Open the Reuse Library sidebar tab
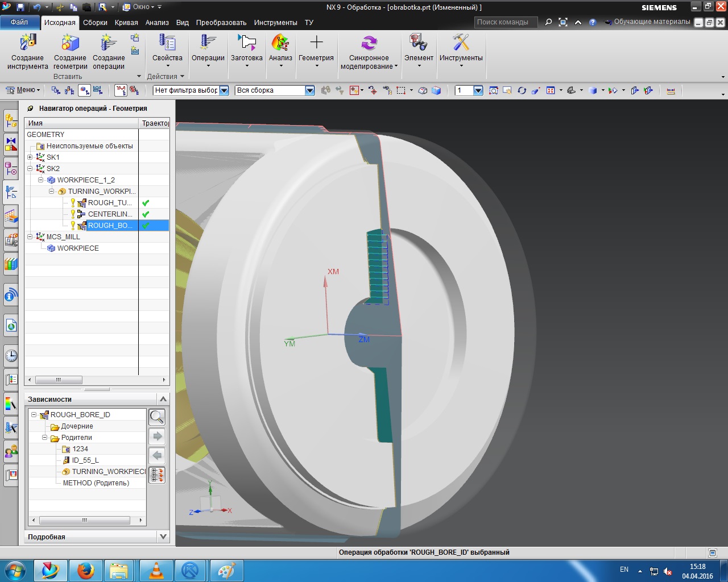The width and height of the screenshot is (728, 582). coord(11,264)
